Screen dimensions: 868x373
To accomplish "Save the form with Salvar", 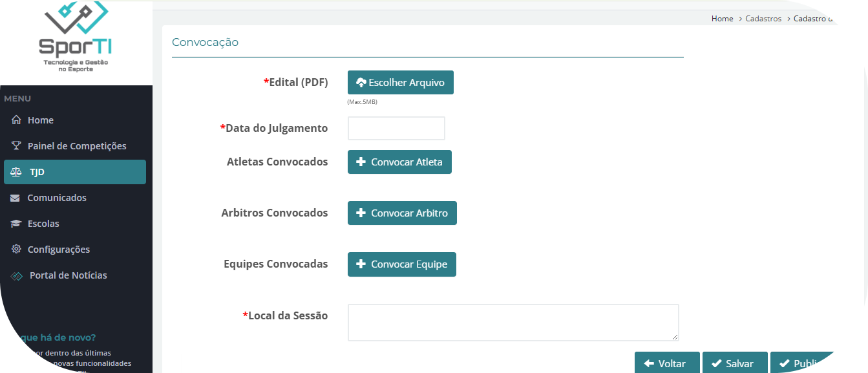I will pyautogui.click(x=734, y=363).
